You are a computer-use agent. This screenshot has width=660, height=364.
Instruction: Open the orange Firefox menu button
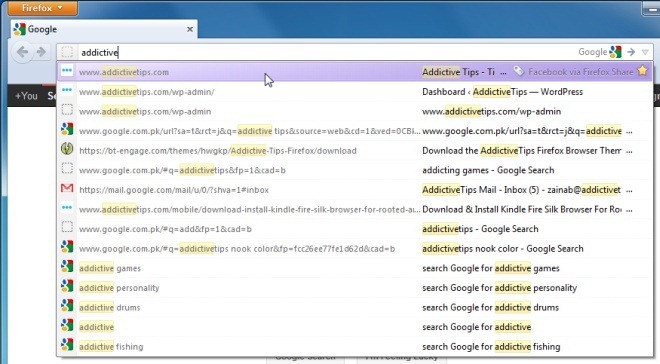pyautogui.click(x=42, y=8)
